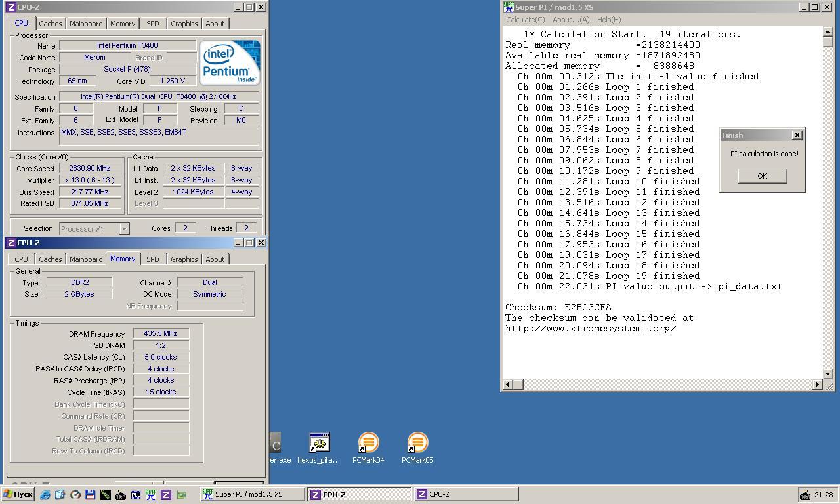Image resolution: width=840 pixels, height=504 pixels.
Task: Open the About...(A) menu in Super PI
Action: [x=571, y=20]
